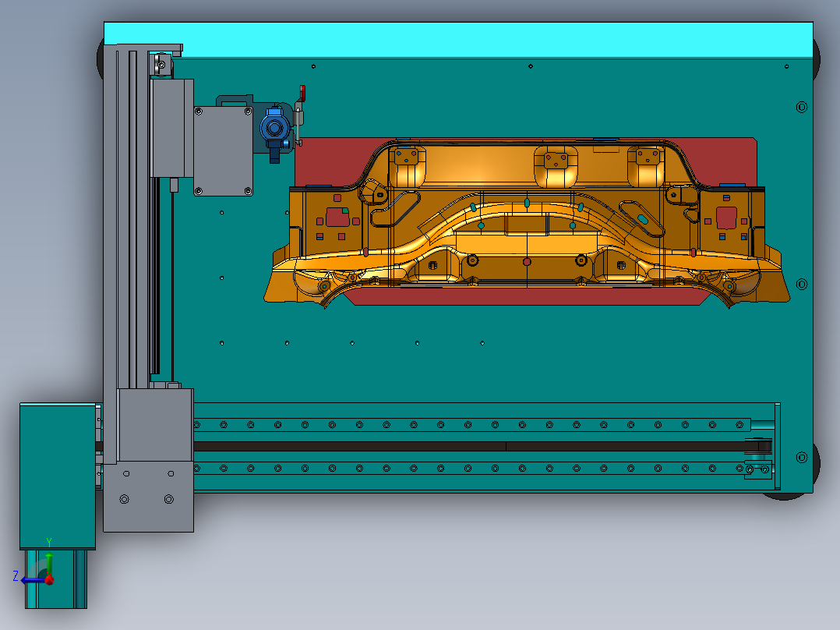This screenshot has height=630, width=840.
Task: Select the teal control box at lower left
Action: pyautogui.click(x=58, y=476)
